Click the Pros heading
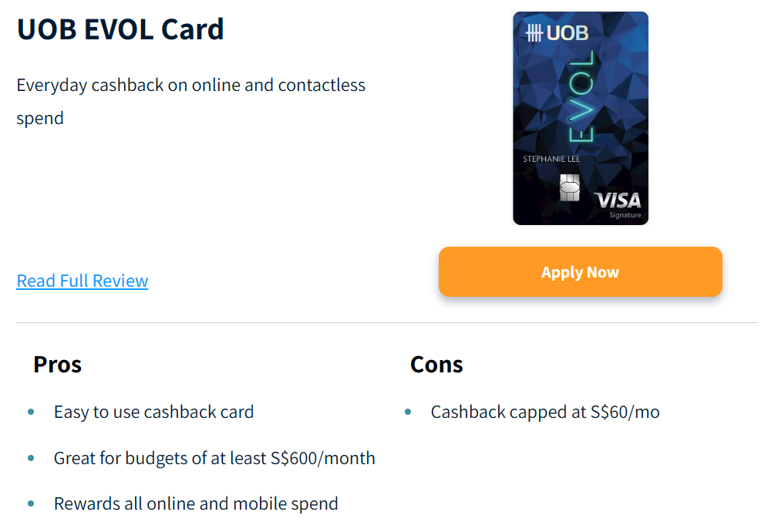This screenshot has height=532, width=768. click(57, 364)
